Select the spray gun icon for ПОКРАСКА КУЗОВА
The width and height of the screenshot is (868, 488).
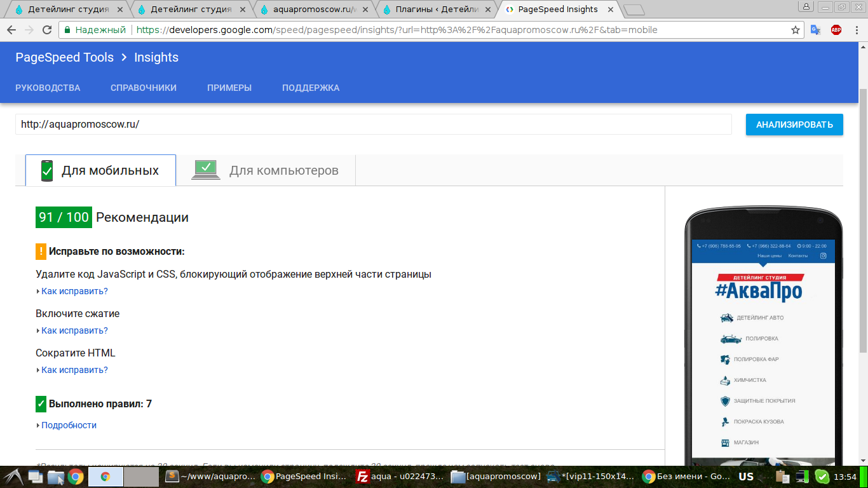pos(724,421)
